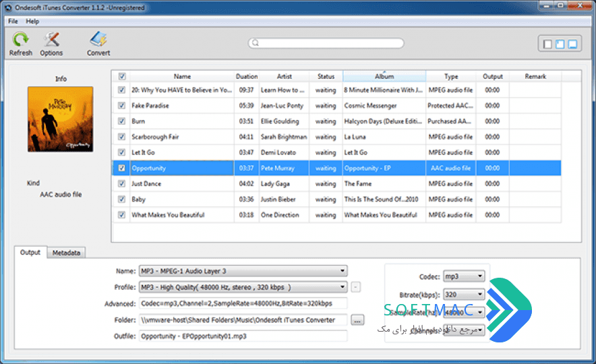
Task: Open the Codec mp3 dropdown
Action: [x=464, y=276]
